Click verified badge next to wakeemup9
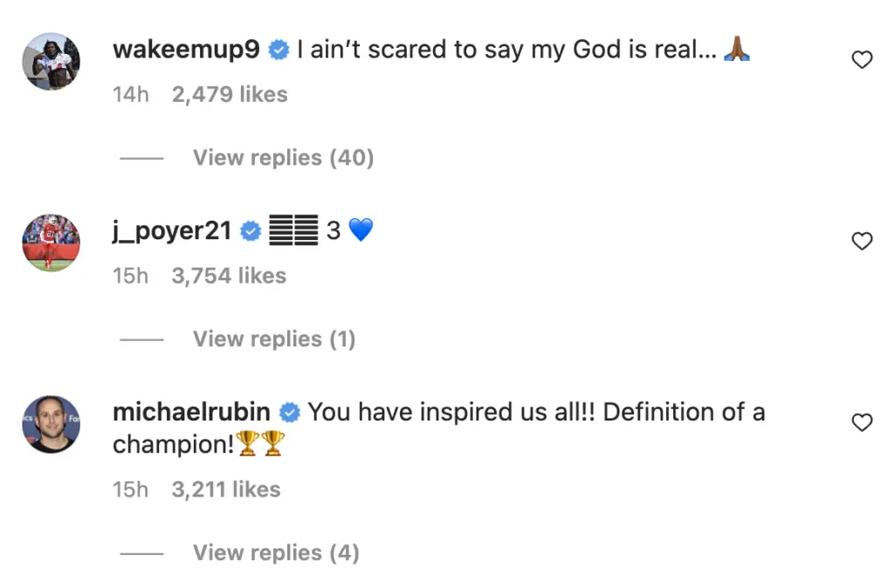 [279, 51]
